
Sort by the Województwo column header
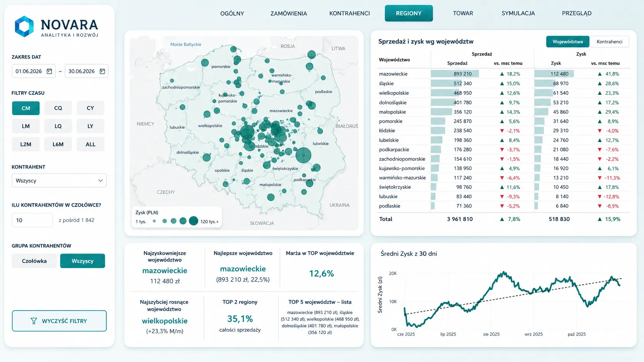tap(394, 60)
